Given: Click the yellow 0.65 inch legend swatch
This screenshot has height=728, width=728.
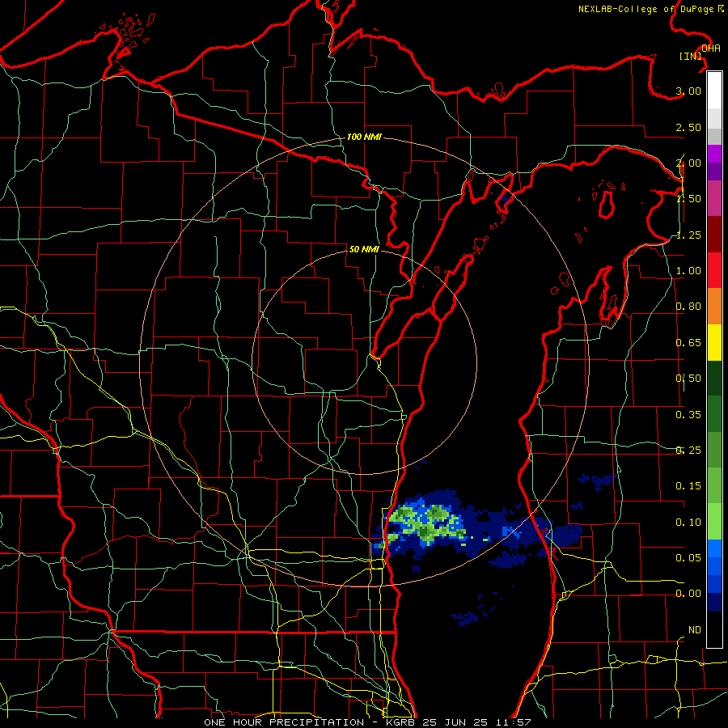Looking at the screenshot, I should (x=714, y=343).
